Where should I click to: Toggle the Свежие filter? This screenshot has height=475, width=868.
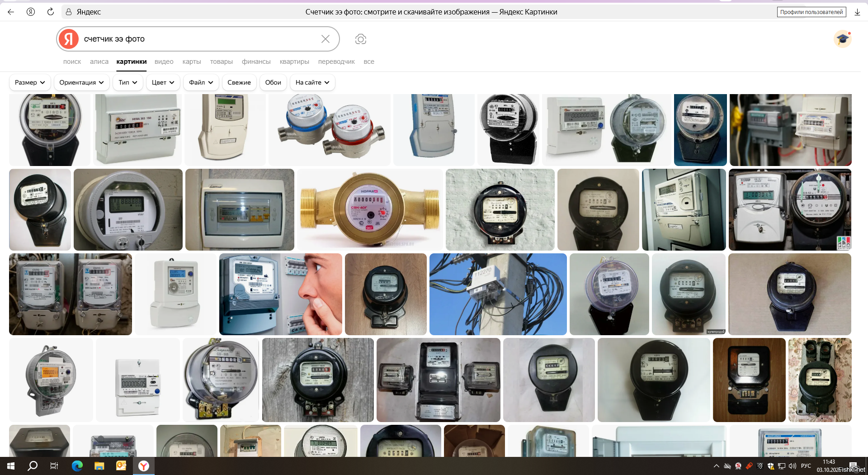coord(239,82)
